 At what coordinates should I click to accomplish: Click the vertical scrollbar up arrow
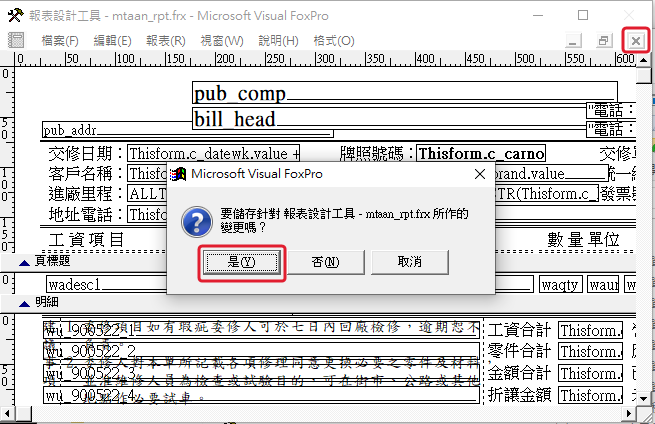pyautogui.click(x=643, y=60)
